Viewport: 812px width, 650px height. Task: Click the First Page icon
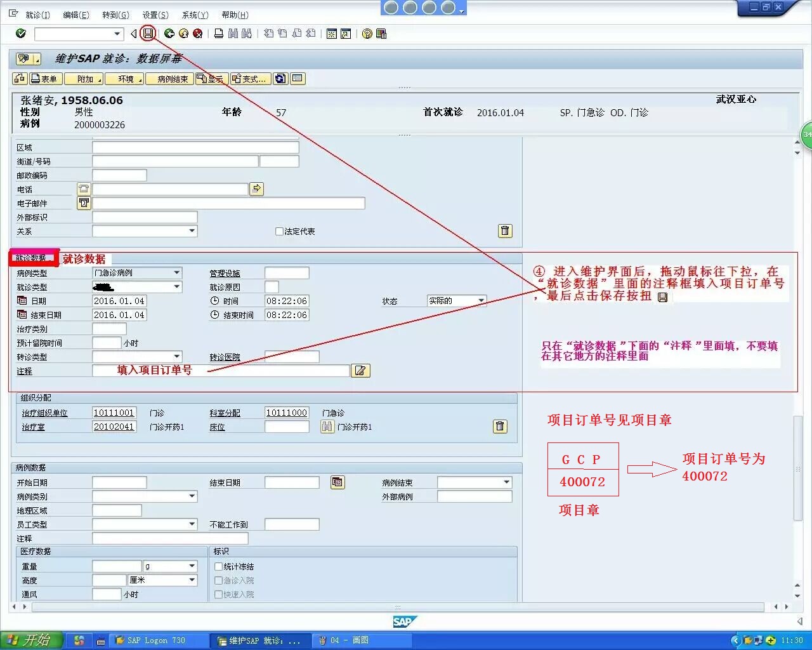pyautogui.click(x=268, y=34)
